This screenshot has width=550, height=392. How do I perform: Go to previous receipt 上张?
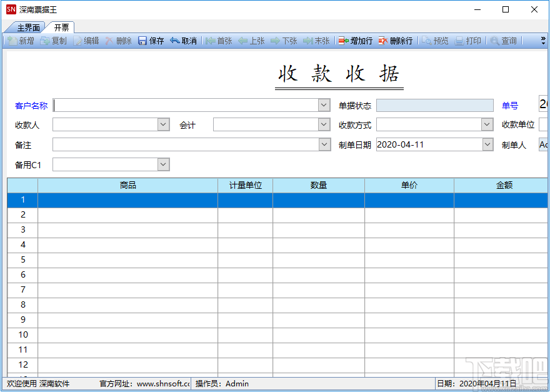click(x=251, y=41)
